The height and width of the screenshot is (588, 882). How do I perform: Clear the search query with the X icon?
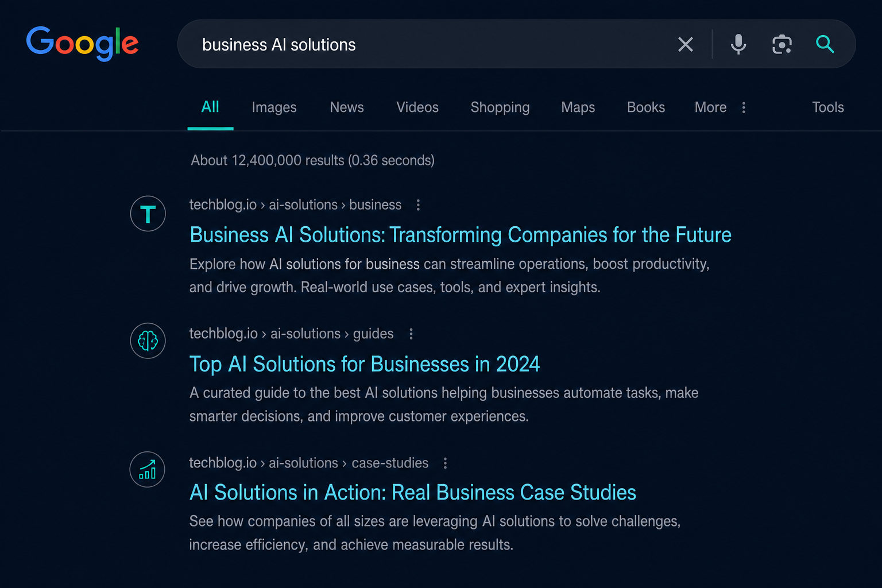[686, 44]
